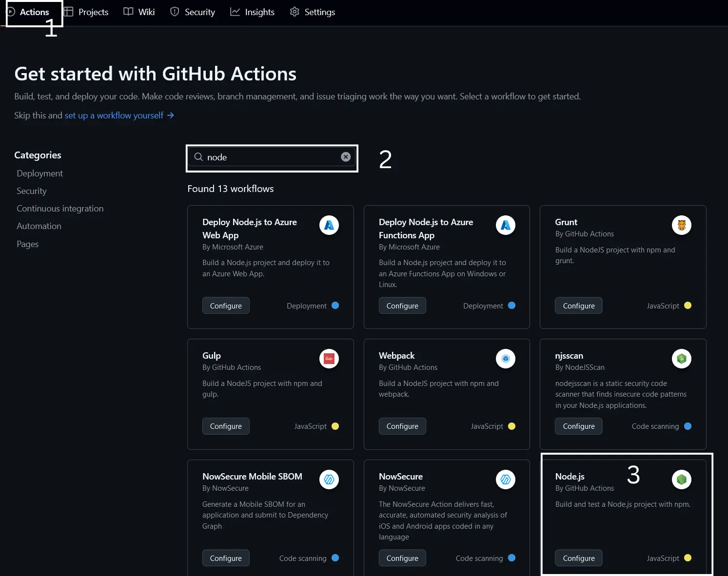Click the Code scanning label on njsscan card
Screen dimensions: 728x576
coord(655,426)
